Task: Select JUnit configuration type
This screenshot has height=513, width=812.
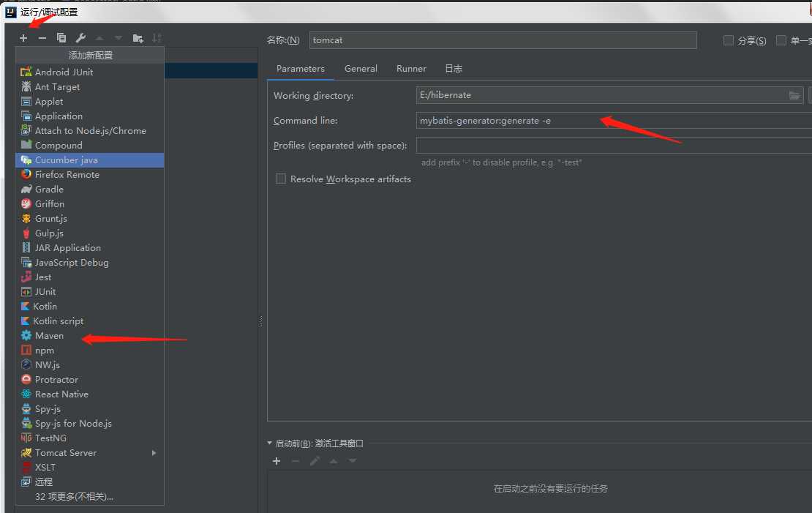Action: (x=89, y=292)
